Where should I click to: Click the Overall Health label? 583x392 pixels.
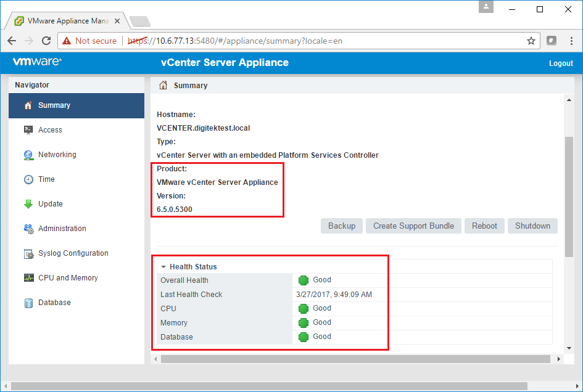pyautogui.click(x=184, y=280)
